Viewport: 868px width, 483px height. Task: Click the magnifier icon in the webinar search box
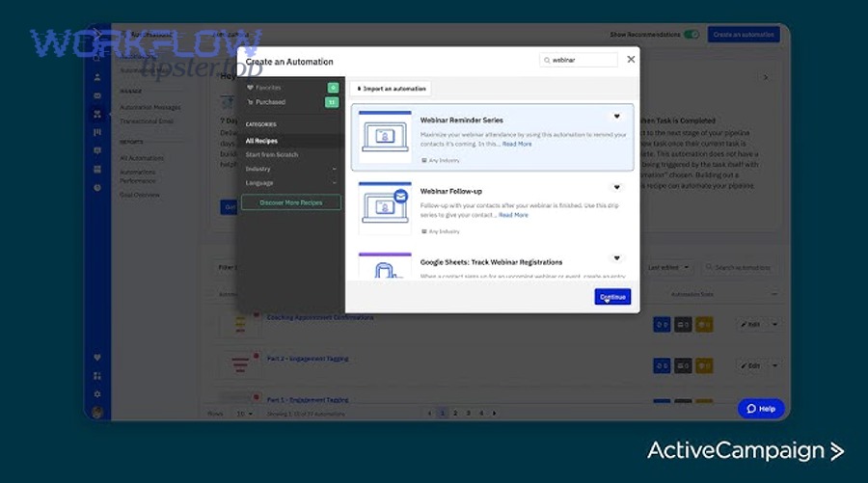(x=547, y=61)
